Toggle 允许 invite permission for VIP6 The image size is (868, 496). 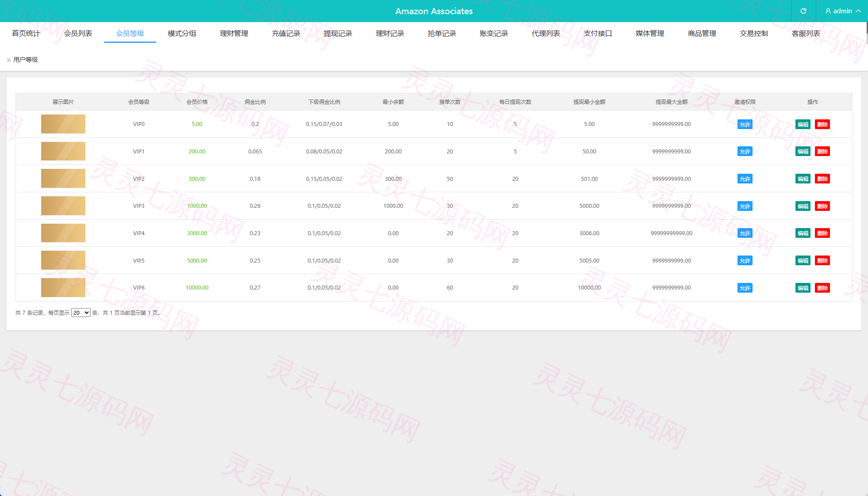745,288
